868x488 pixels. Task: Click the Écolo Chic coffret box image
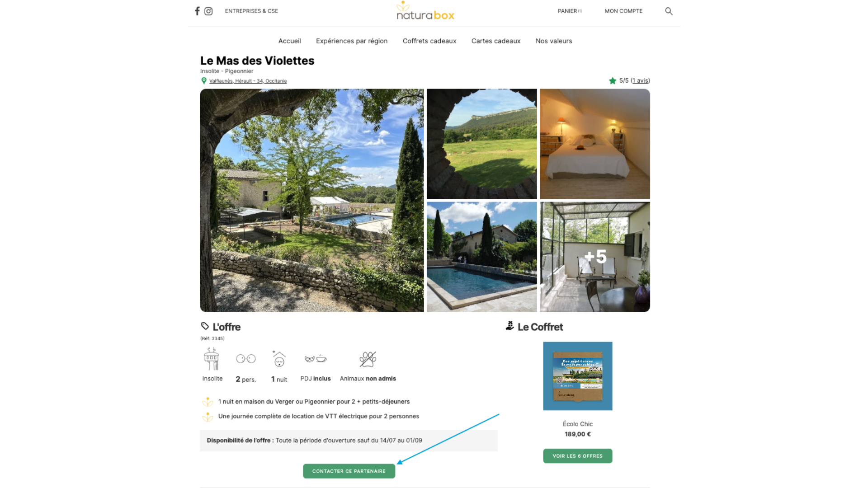578,376
